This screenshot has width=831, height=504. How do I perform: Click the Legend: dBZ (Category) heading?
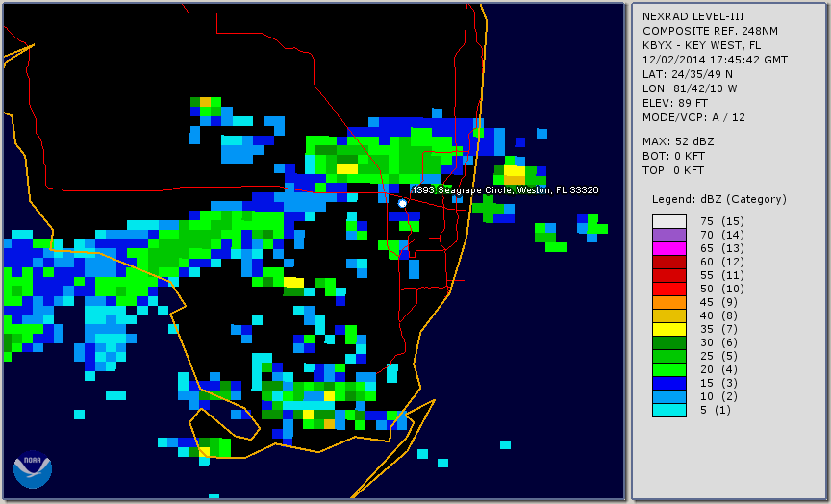[x=719, y=200]
